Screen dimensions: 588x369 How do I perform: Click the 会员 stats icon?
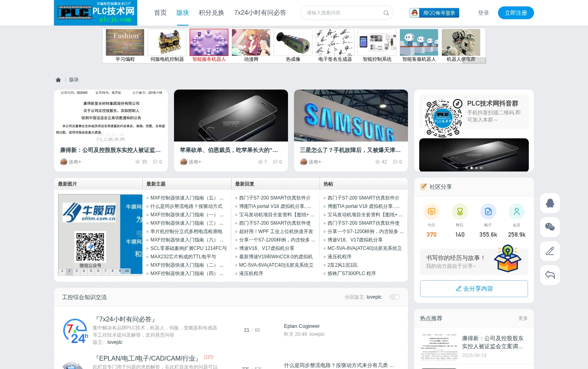point(517,211)
